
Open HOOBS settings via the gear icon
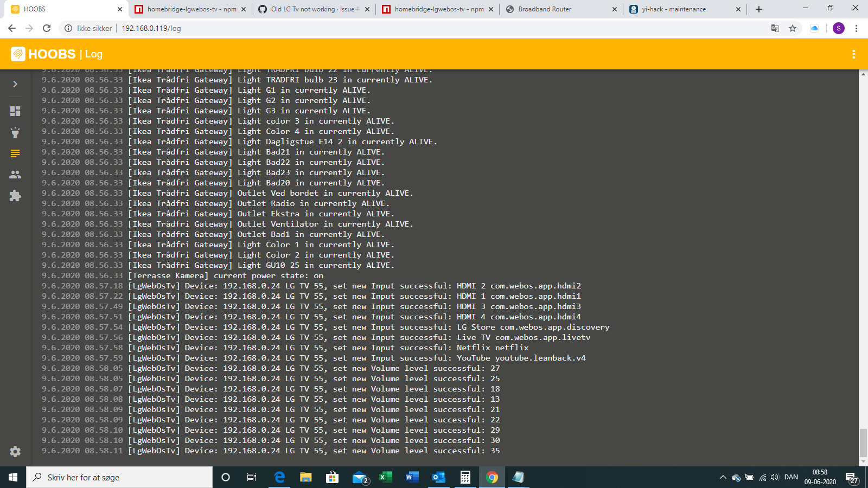point(15,452)
